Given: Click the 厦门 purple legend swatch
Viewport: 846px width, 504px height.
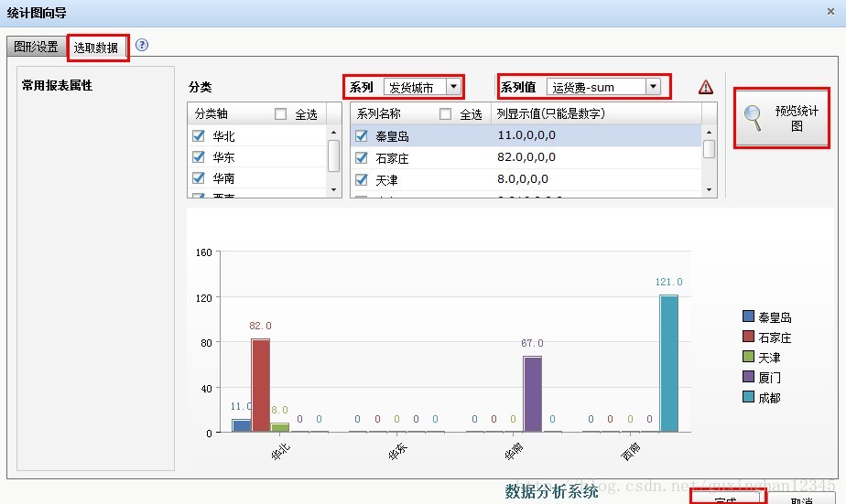Looking at the screenshot, I should pos(748,377).
